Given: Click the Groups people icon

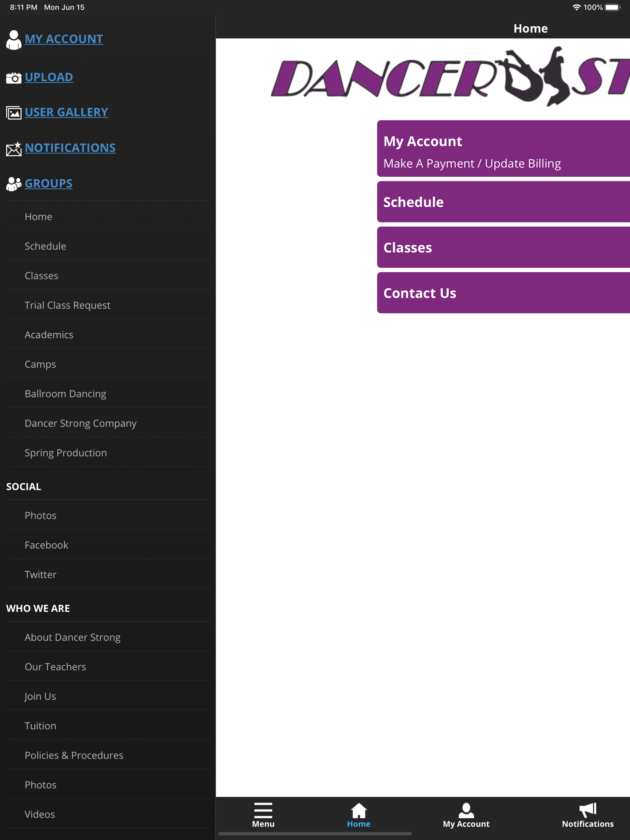Looking at the screenshot, I should pos(14,184).
